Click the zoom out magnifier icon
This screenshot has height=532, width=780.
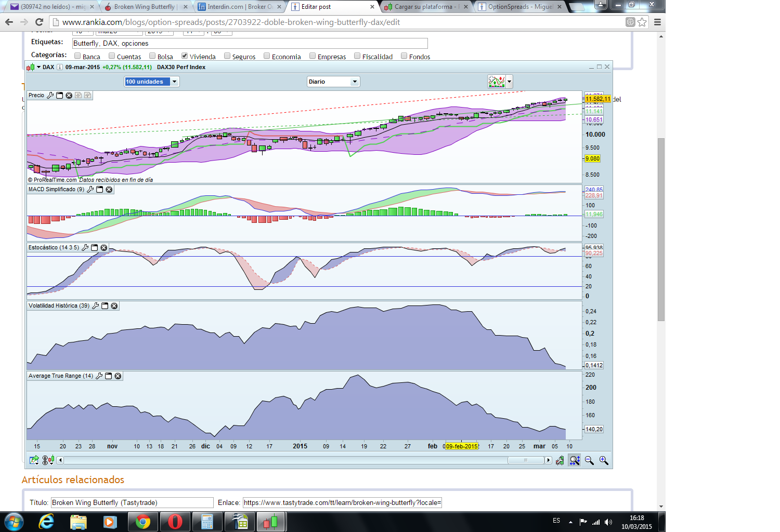[x=589, y=460]
